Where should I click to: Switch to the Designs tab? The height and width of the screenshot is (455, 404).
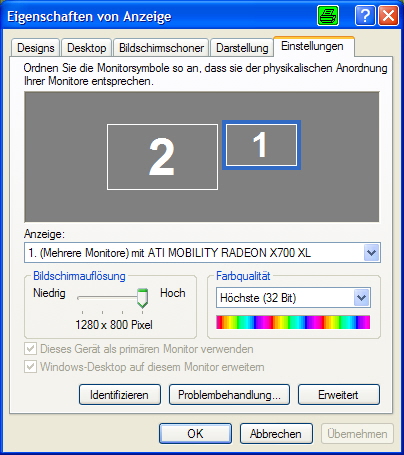[36, 48]
